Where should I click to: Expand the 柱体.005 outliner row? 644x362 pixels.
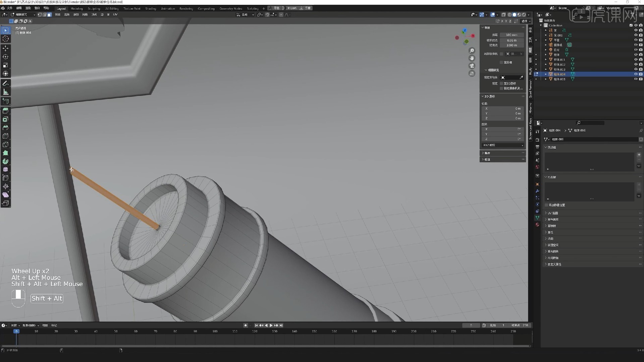546,79
